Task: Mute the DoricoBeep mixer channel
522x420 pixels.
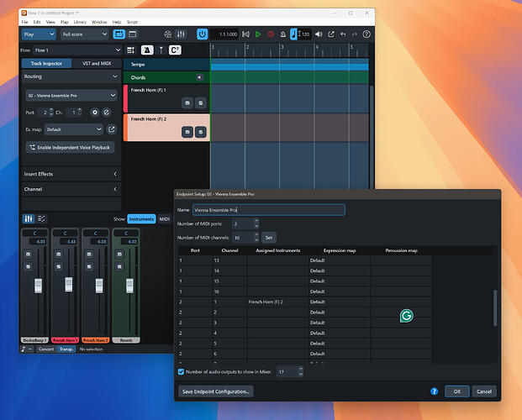Action: (x=28, y=255)
